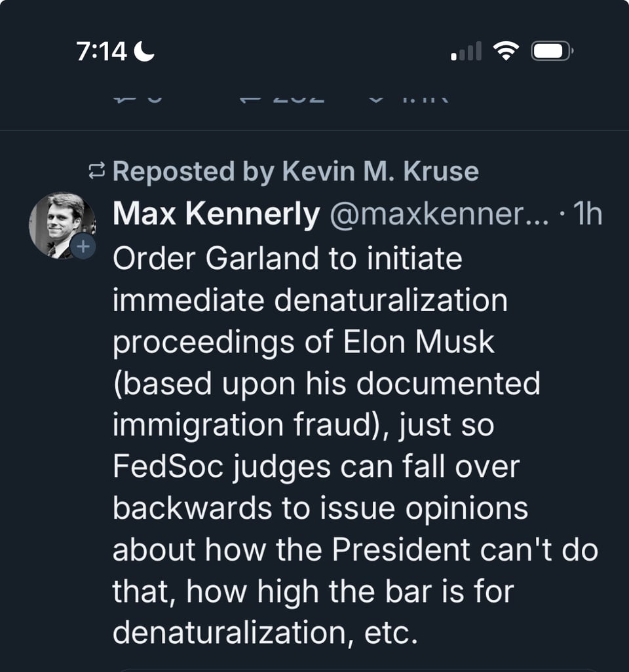Open Max Kennerly's profile picture

pyautogui.click(x=61, y=225)
